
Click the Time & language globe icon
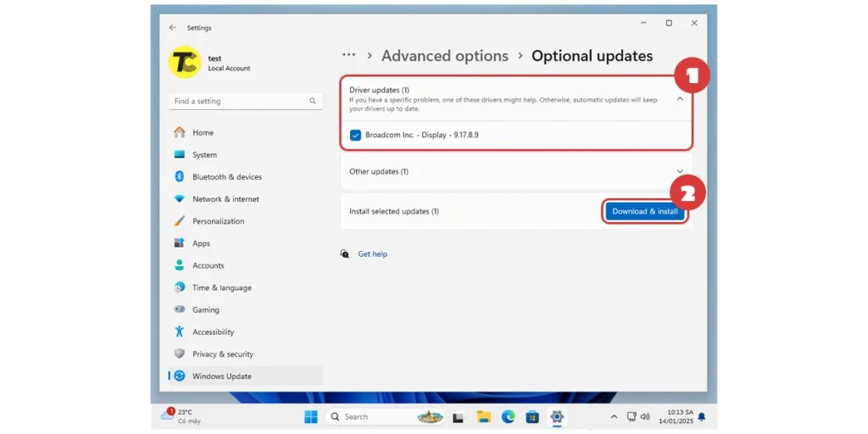tap(180, 288)
